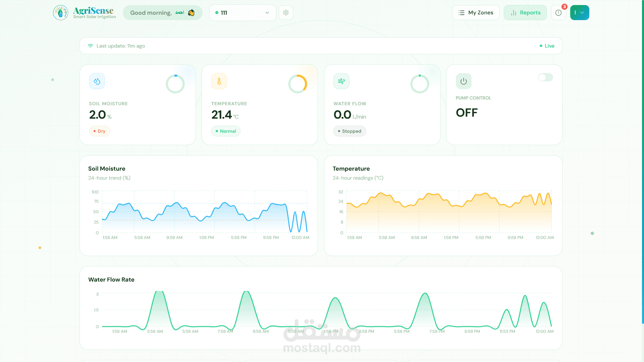Open the zone 111 dropdown

242,13
